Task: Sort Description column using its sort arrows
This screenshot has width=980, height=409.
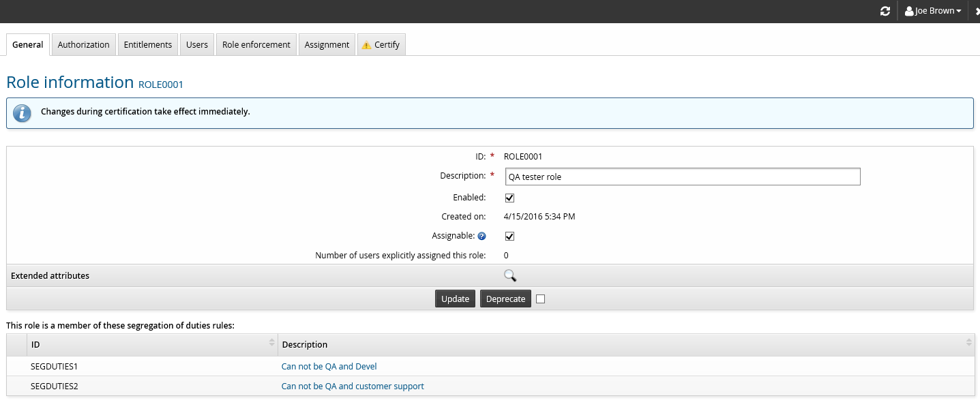Action: click(x=968, y=344)
